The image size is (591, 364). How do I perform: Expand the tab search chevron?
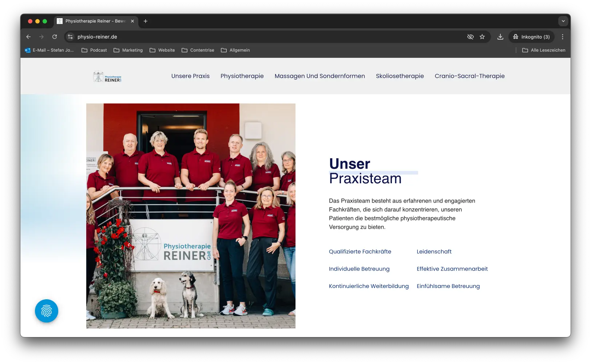tap(563, 21)
